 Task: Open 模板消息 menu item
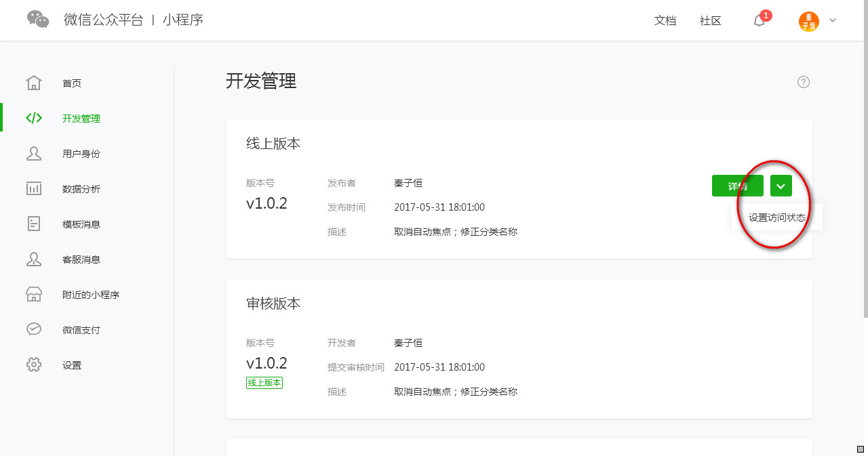click(x=81, y=224)
